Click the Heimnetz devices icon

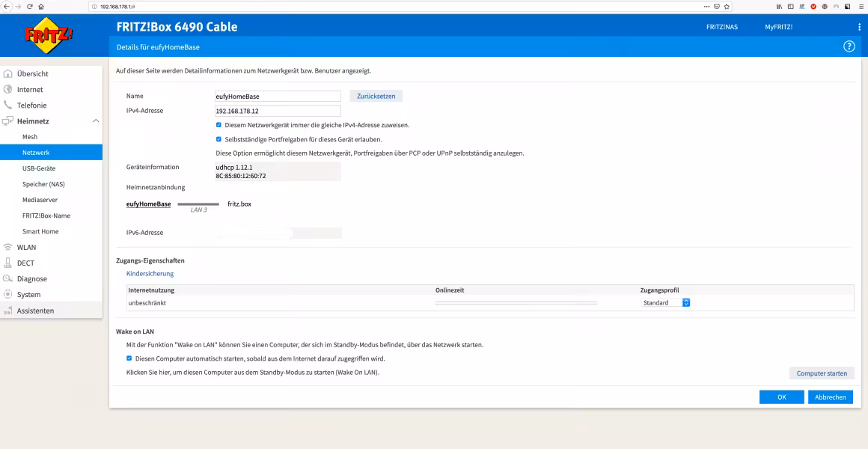pos(7,120)
